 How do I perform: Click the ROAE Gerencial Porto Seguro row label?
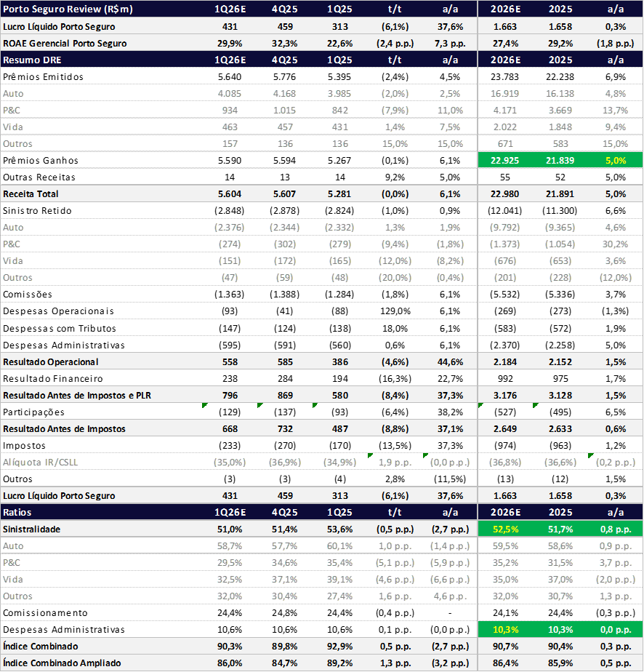[x=65, y=43]
